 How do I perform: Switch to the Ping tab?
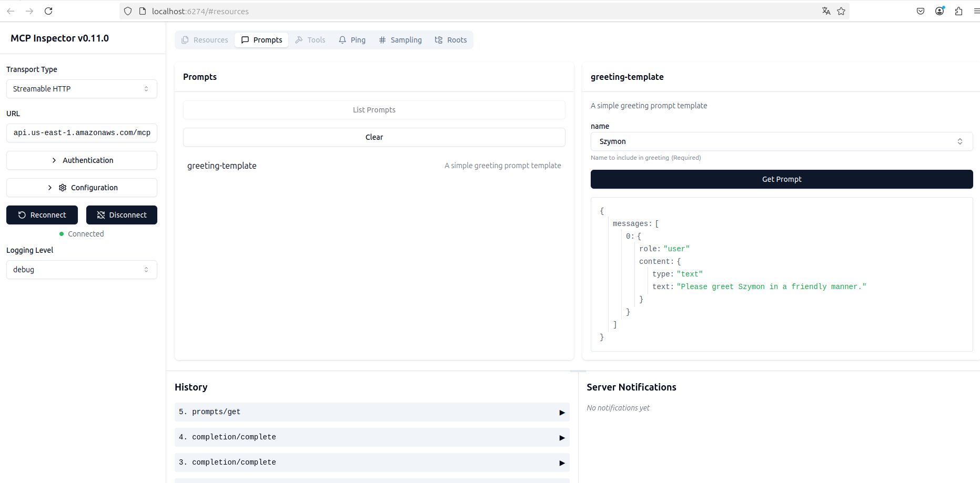(352, 40)
